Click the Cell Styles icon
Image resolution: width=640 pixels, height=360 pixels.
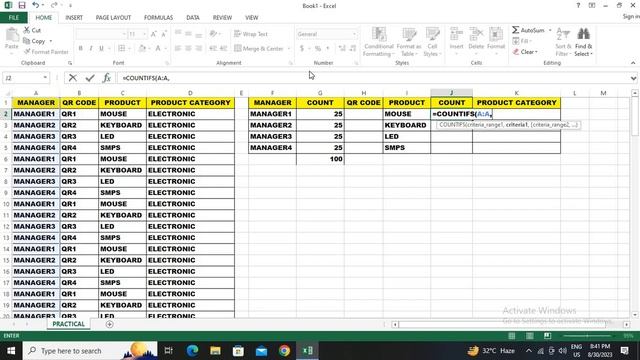click(x=432, y=35)
